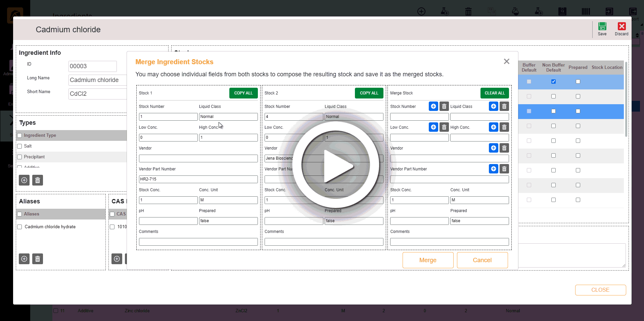Click Stock 1 Vendor Part Number field
This screenshot has height=321, width=644.
[x=198, y=179]
